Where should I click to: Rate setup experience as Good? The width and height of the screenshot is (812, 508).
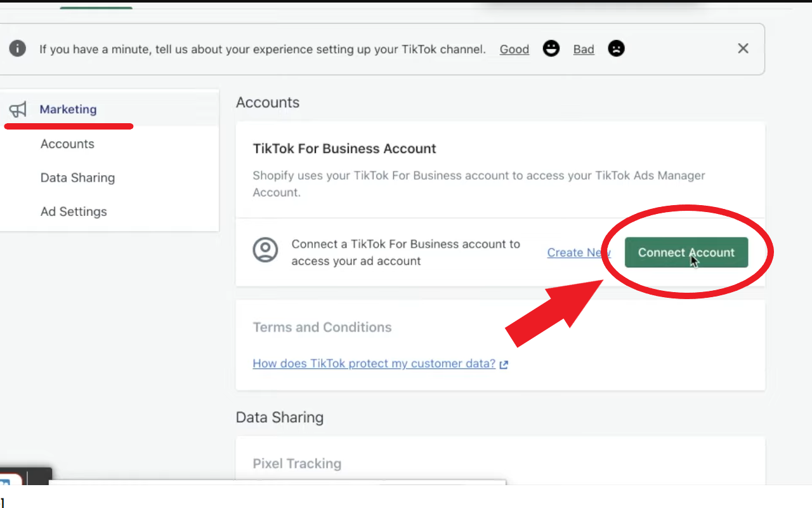[514, 50]
